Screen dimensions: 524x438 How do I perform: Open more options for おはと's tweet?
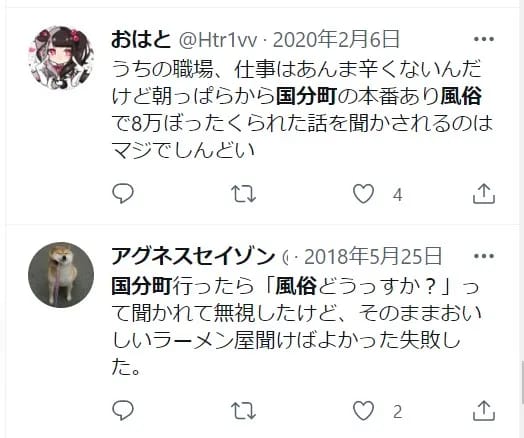(x=484, y=39)
